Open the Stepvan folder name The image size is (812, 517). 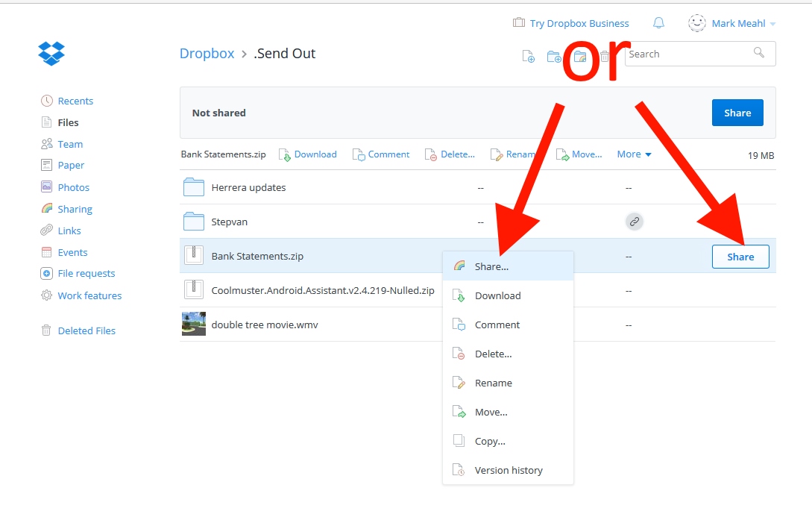point(230,222)
